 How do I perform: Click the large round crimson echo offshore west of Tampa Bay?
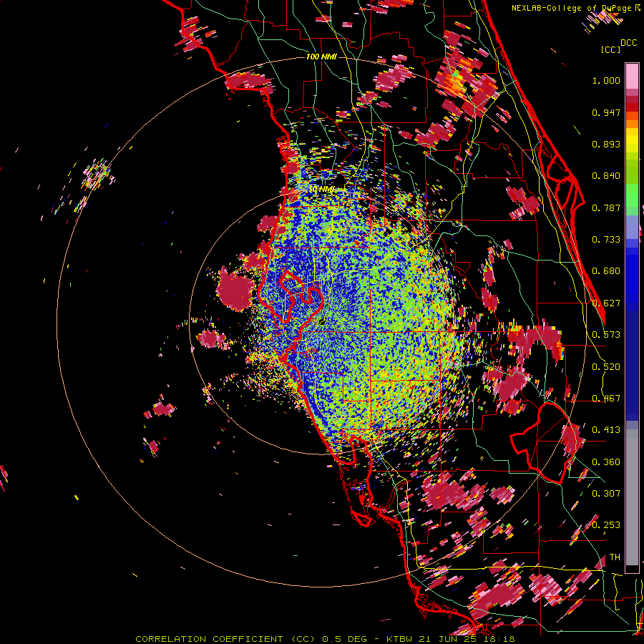point(235,289)
